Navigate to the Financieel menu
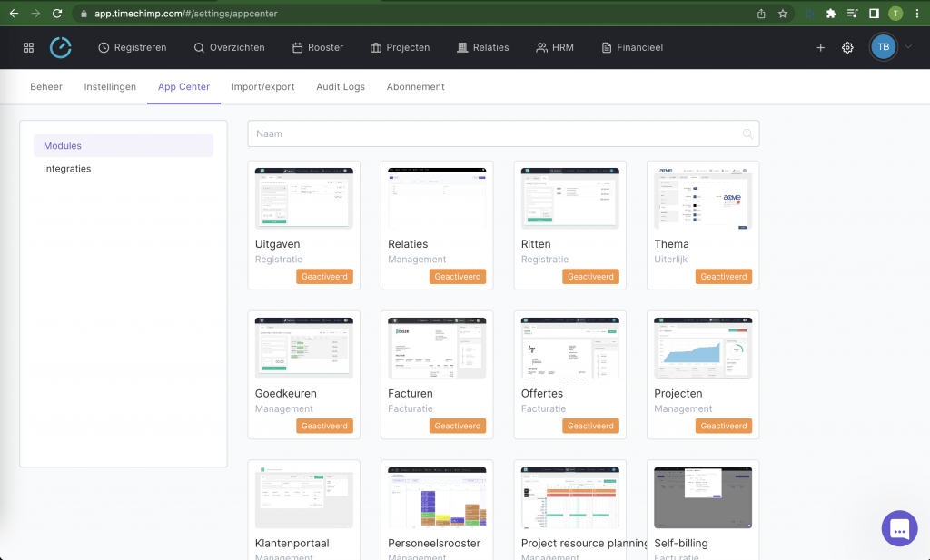This screenshot has width=930, height=560. tap(632, 47)
